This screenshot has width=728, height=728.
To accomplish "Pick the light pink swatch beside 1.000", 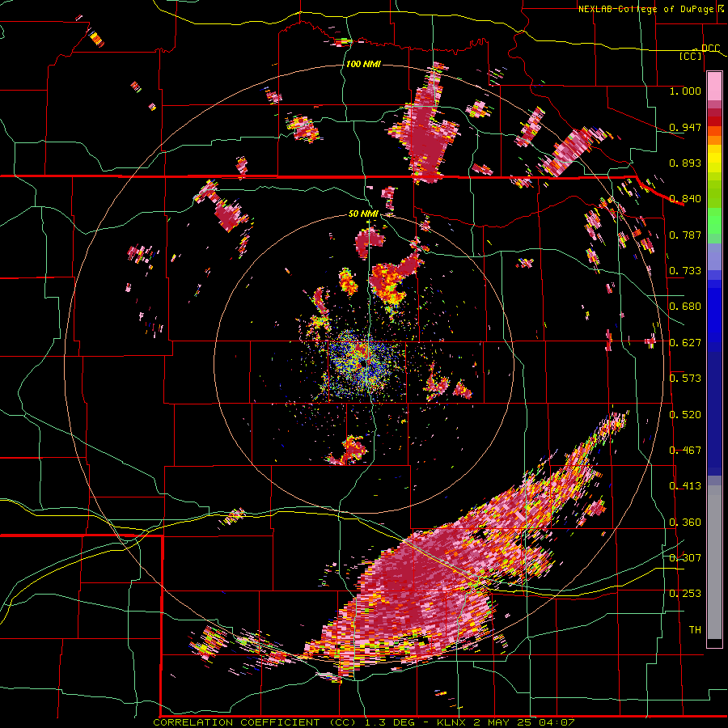I will point(714,87).
